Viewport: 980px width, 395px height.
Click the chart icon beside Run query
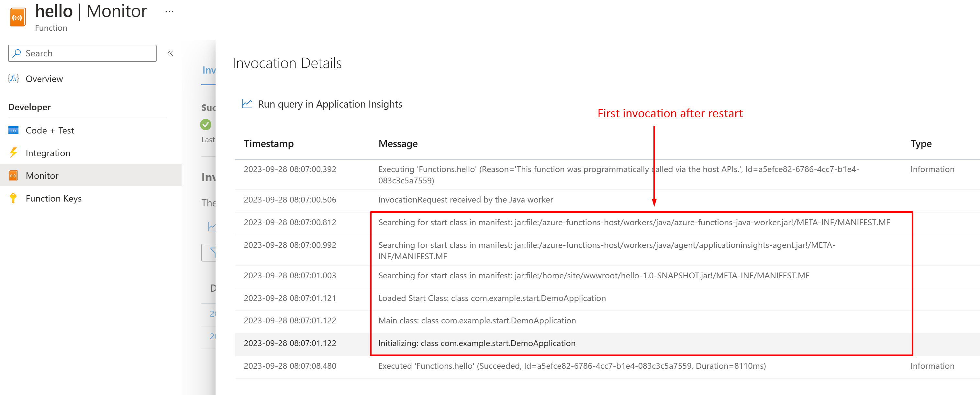(x=247, y=103)
